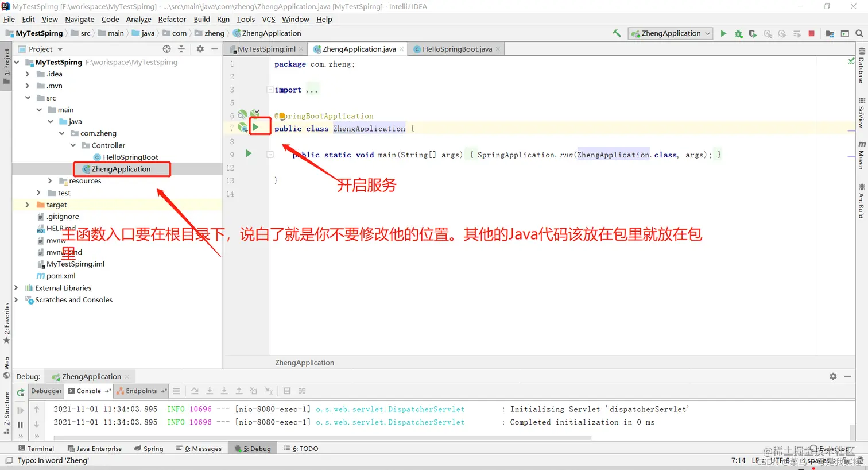The height and width of the screenshot is (470, 868).
Task: Open Project panel settings gear
Action: point(200,49)
